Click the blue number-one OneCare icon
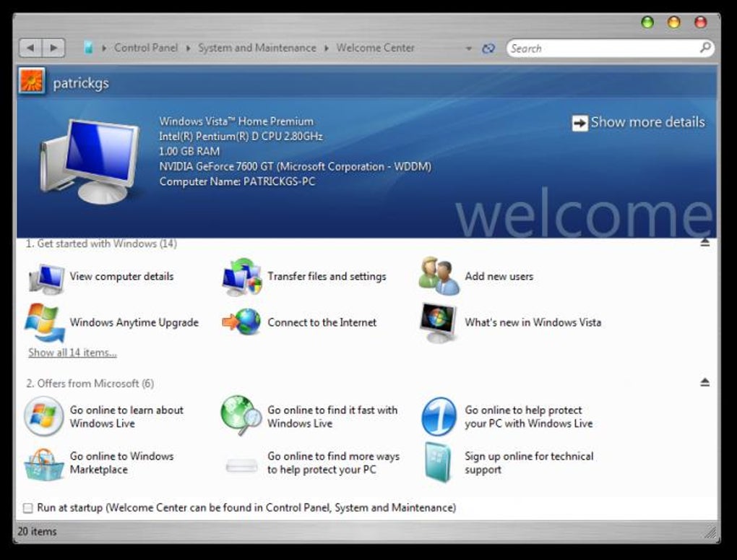737x560 pixels. (x=439, y=416)
